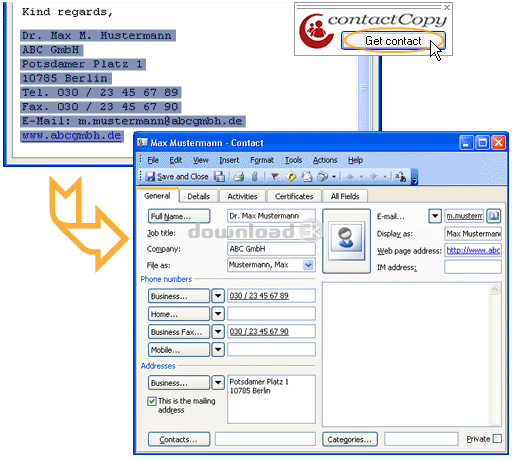The image size is (512, 460).
Task: Insert file with the paperclip icon
Action: coord(255,176)
